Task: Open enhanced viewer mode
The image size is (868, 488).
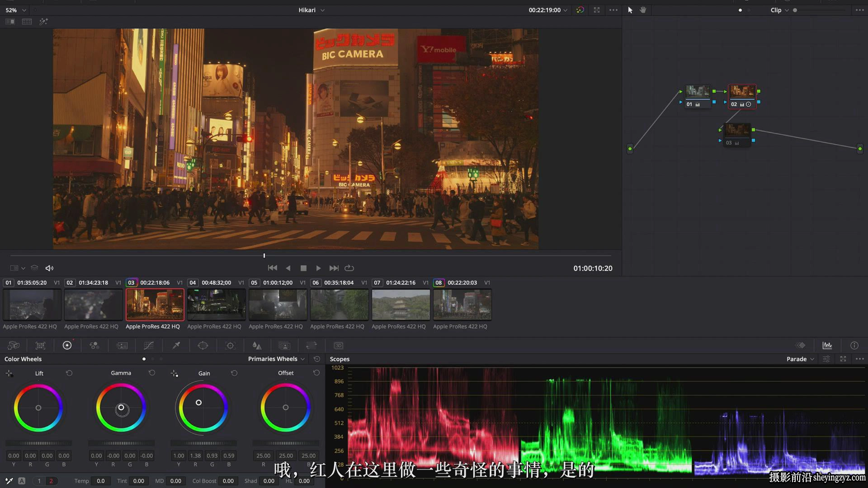Action: coord(597,10)
